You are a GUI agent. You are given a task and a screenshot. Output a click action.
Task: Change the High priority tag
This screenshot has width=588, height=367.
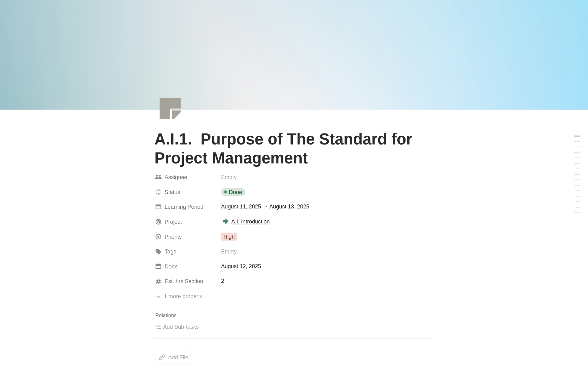[229, 237]
